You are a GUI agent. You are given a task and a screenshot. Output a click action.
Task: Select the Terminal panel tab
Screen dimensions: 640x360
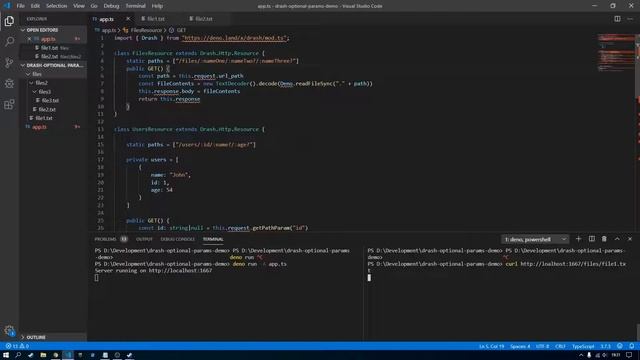tap(213, 239)
